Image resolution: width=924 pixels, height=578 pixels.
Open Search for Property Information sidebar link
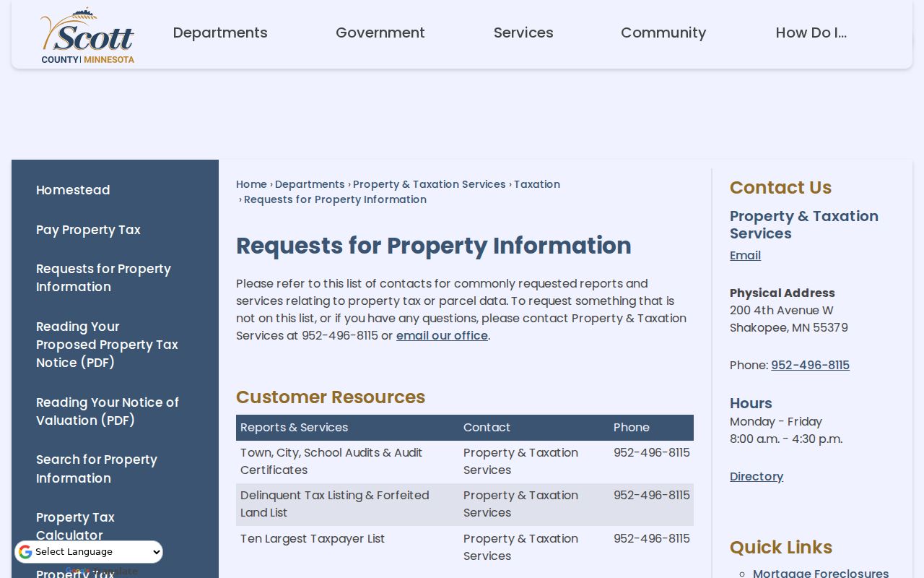tap(97, 469)
